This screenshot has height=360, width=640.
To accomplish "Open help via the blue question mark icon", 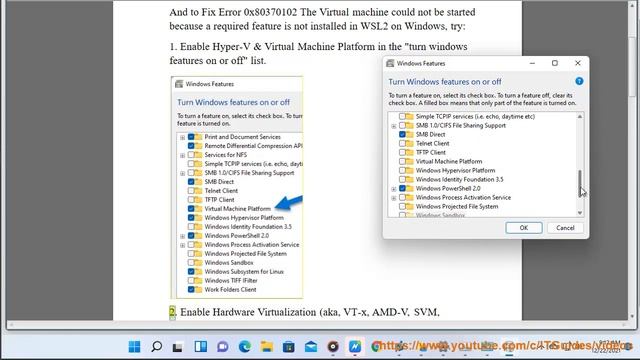I will pos(579,81).
